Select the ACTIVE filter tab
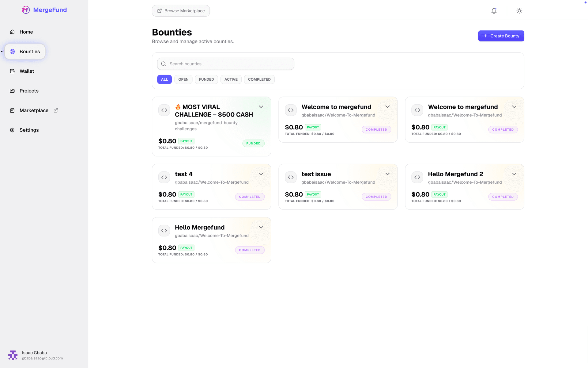Viewport: 588px width, 368px height. pyautogui.click(x=231, y=79)
